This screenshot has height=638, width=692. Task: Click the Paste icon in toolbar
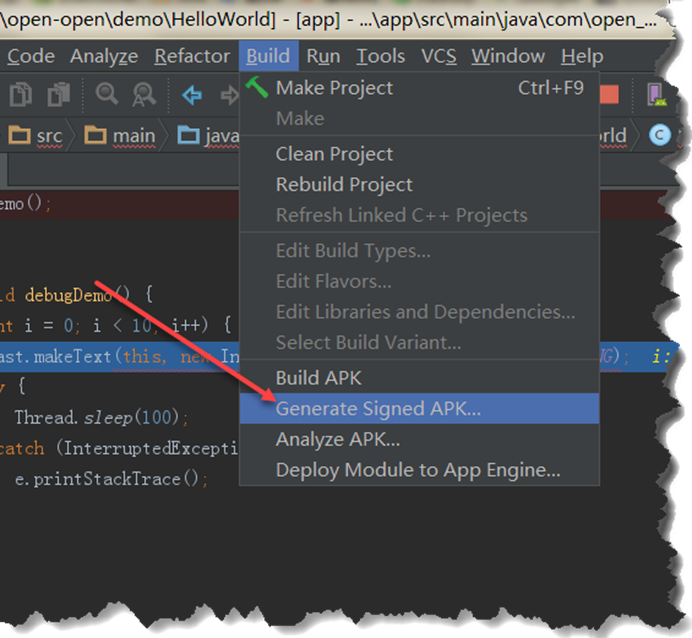[59, 94]
